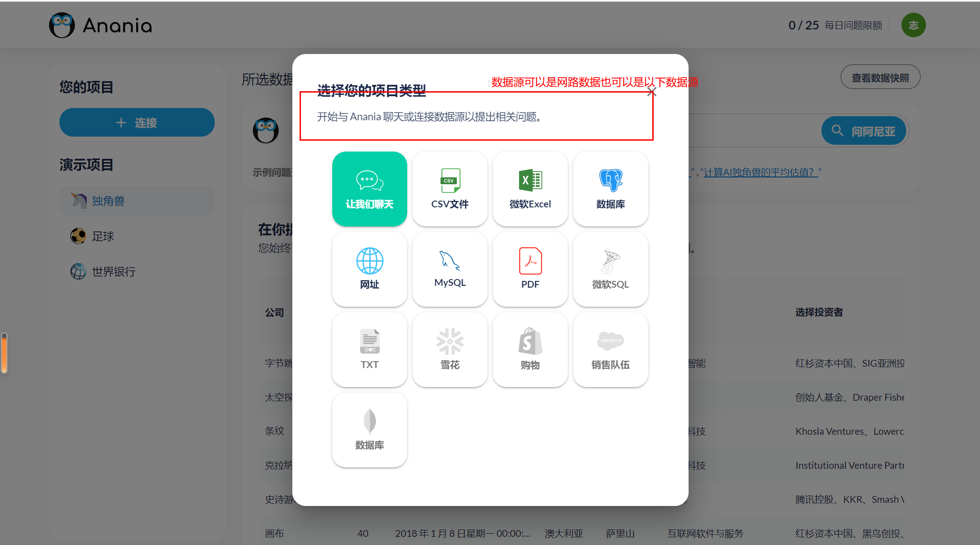980x545 pixels.
Task: Close the project type dialog
Action: click(652, 92)
